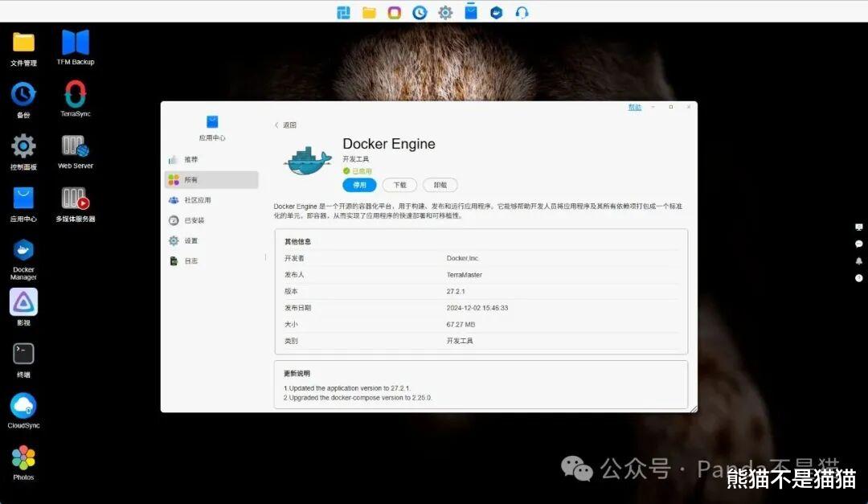The width and height of the screenshot is (868, 504).
Task: Open the 文件管理 desktop icon
Action: pyautogui.click(x=23, y=49)
